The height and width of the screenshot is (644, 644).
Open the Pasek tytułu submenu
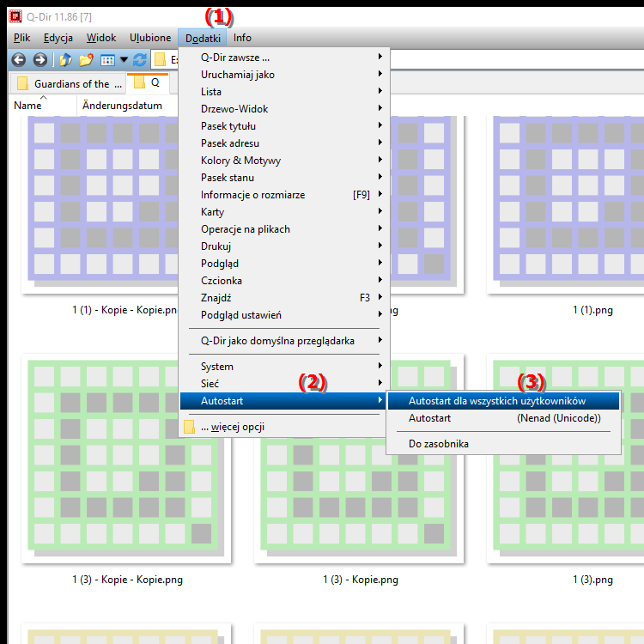tap(284, 126)
